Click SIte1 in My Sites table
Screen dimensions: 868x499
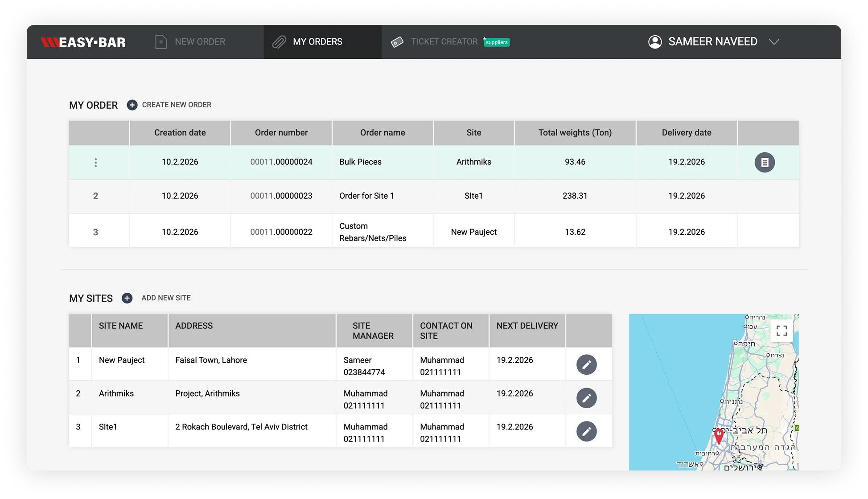(x=108, y=427)
